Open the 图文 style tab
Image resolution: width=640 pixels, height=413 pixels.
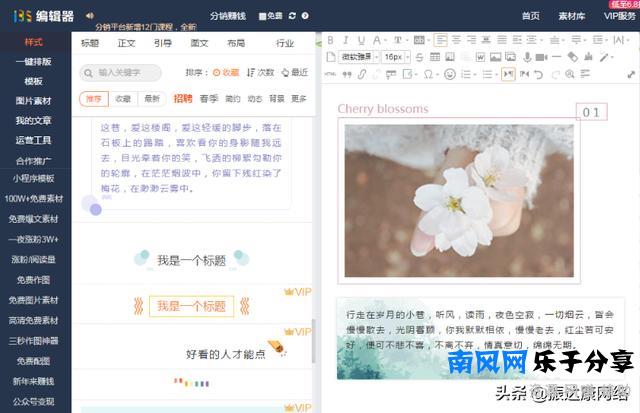[200, 43]
